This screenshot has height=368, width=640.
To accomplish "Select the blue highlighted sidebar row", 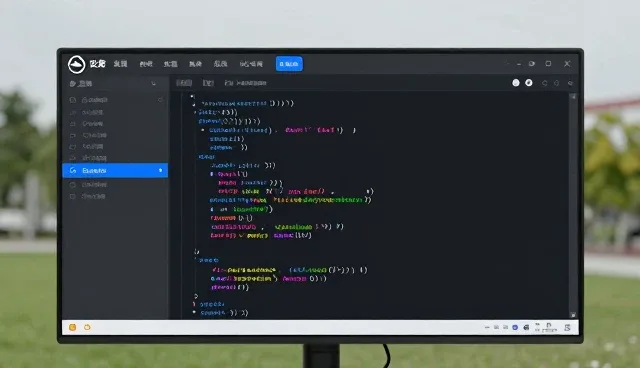I will point(115,171).
